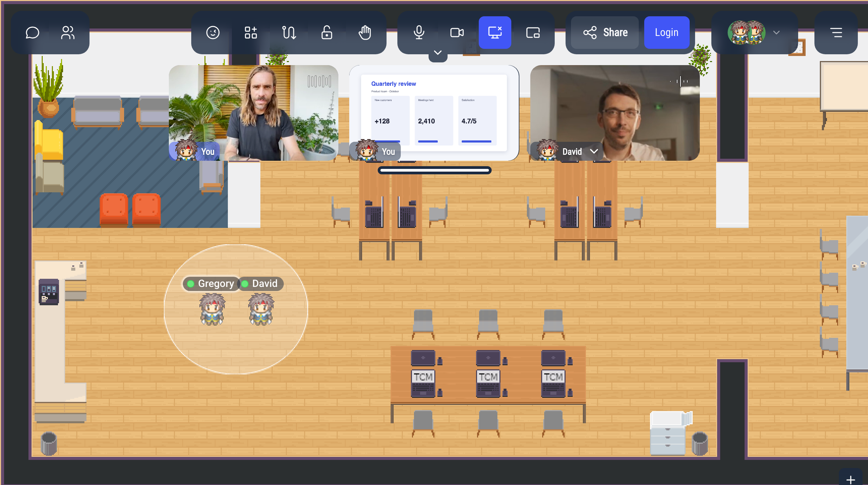Click the follow path route icon
The height and width of the screenshot is (485, 868).
[x=289, y=33]
